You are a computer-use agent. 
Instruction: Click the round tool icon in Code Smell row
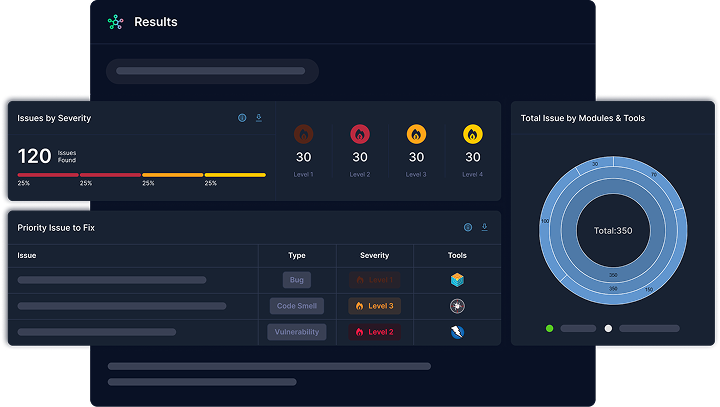457,306
